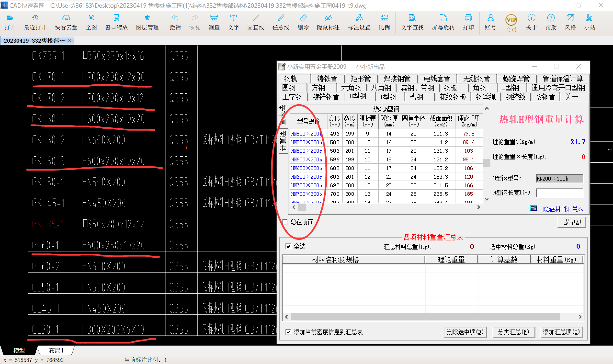Close the 20230419 332售楼部 drawing tab

pos(69,40)
